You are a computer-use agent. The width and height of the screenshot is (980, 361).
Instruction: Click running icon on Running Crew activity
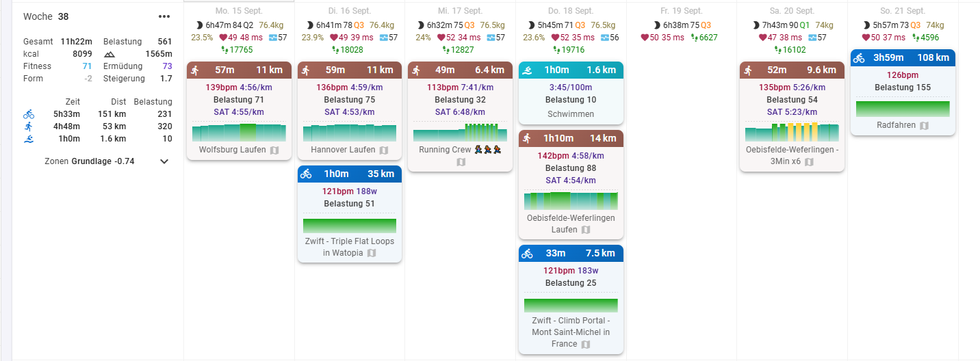pyautogui.click(x=416, y=70)
